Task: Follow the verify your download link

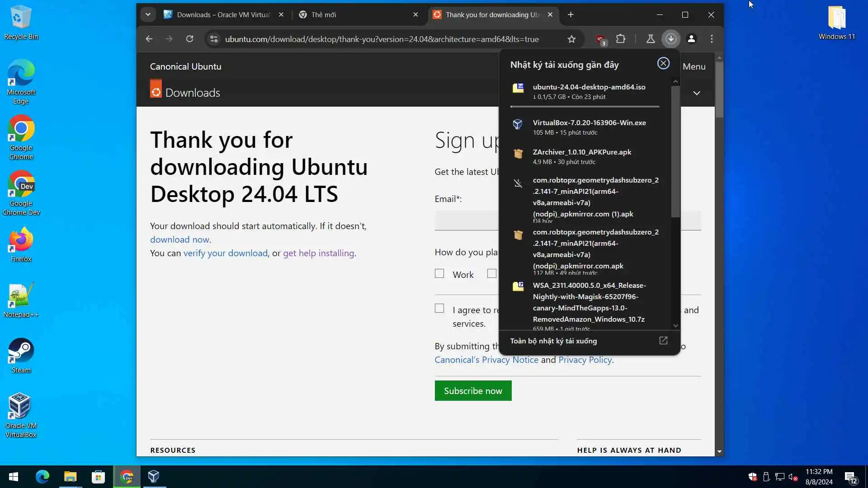Action: pyautogui.click(x=225, y=253)
